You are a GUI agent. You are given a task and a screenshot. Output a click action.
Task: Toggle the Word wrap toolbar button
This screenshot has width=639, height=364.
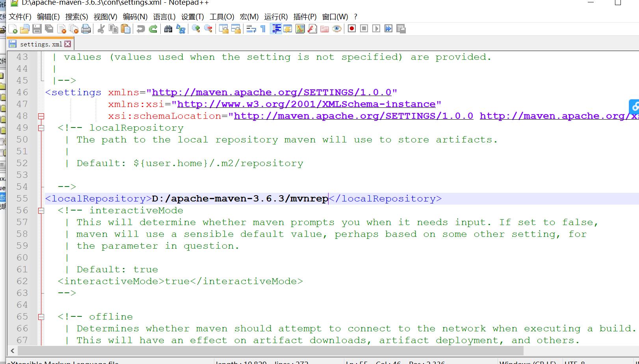click(x=251, y=29)
